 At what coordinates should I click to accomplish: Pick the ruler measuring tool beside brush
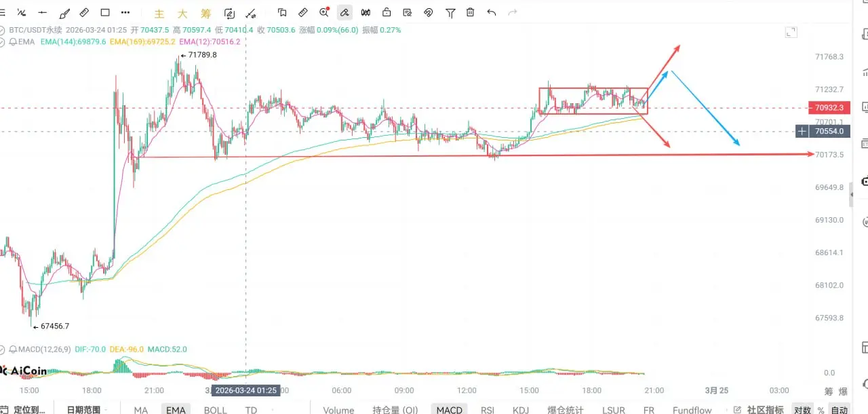pyautogui.click(x=85, y=12)
